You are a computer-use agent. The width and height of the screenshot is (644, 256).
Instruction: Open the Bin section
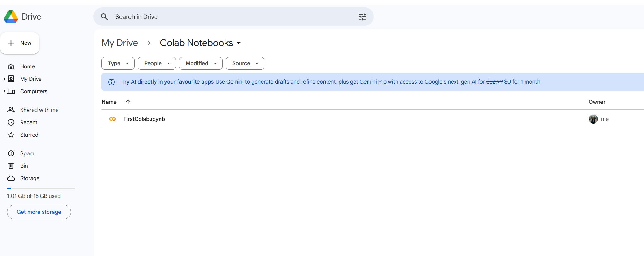(24, 166)
